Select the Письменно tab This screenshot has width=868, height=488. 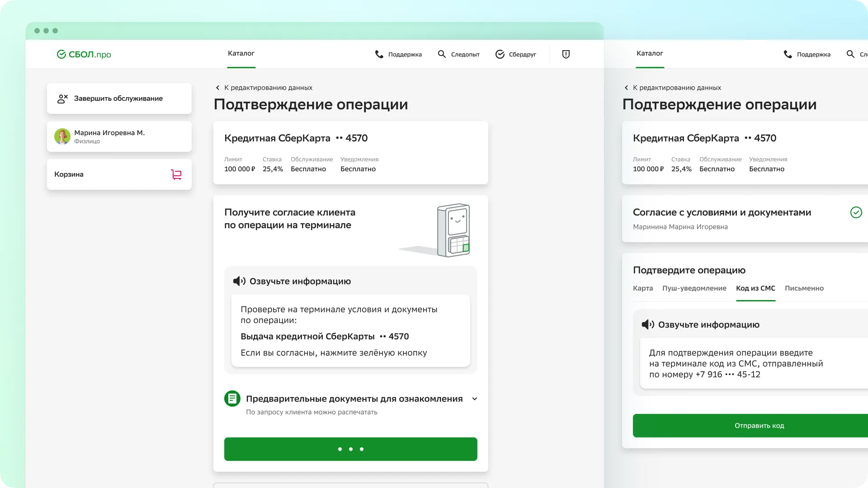[x=805, y=288]
